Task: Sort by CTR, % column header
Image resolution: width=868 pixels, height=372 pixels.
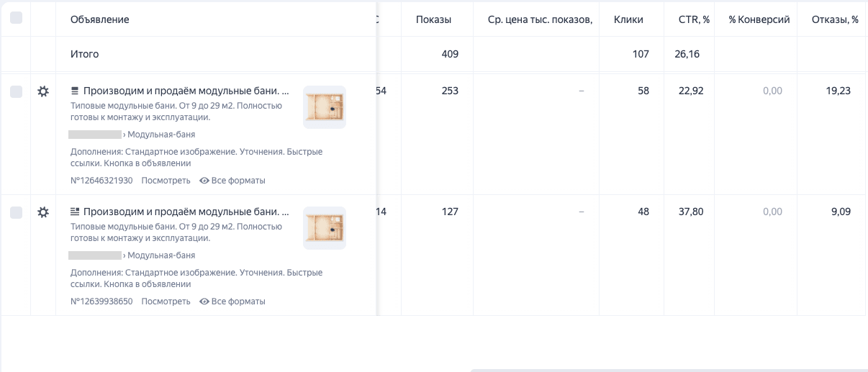Action: pos(694,19)
